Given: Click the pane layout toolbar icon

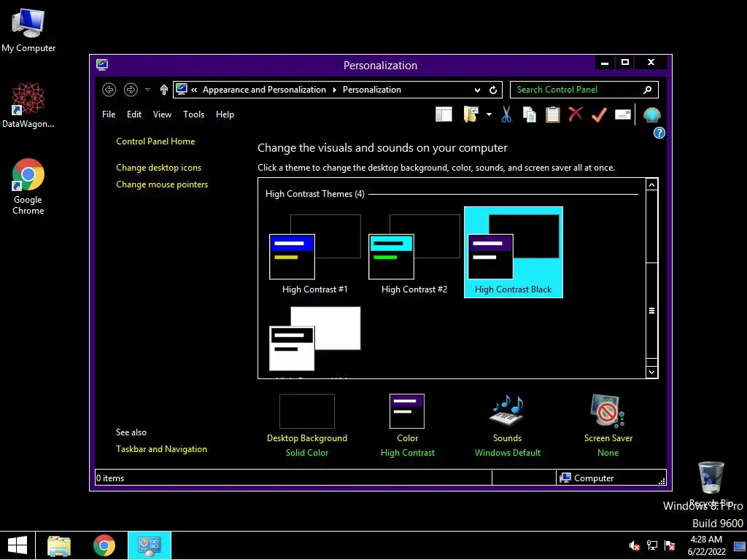Looking at the screenshot, I should coord(444,114).
